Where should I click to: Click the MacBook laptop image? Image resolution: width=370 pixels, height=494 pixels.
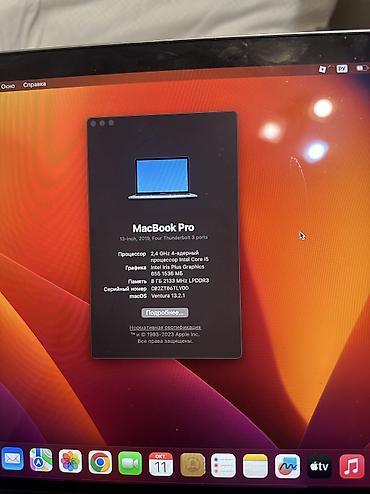(x=162, y=178)
